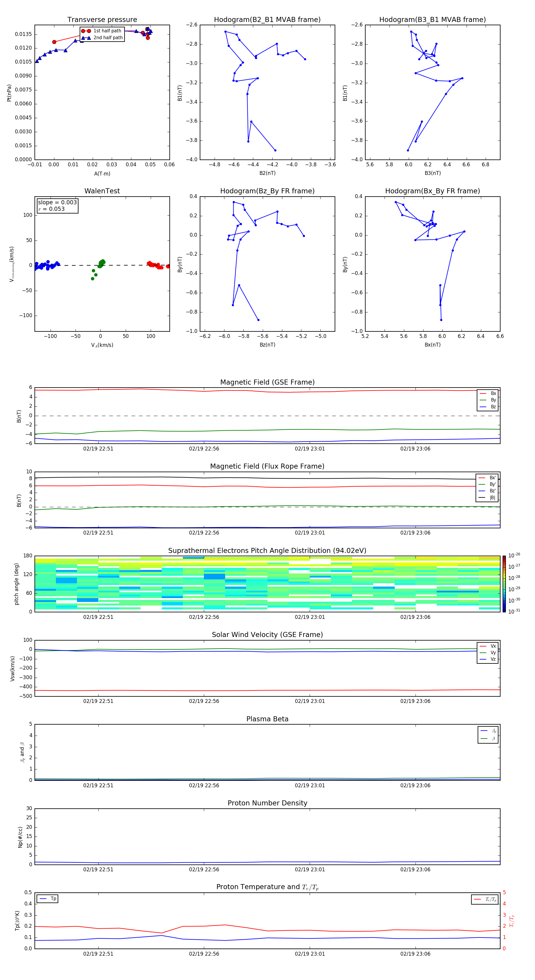Click the "Hodogram(B3_B1 MVAB frame)" title
This screenshot has width=535, height=980.
pyautogui.click(x=432, y=20)
